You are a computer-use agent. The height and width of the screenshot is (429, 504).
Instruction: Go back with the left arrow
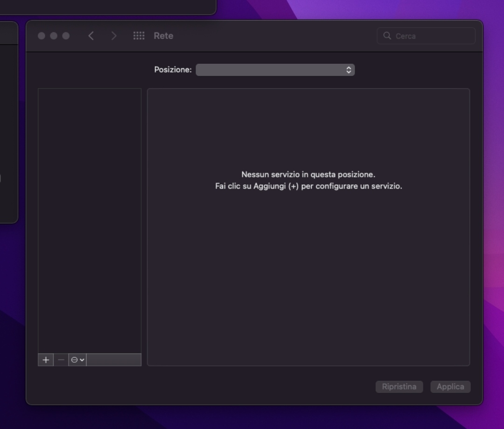91,36
